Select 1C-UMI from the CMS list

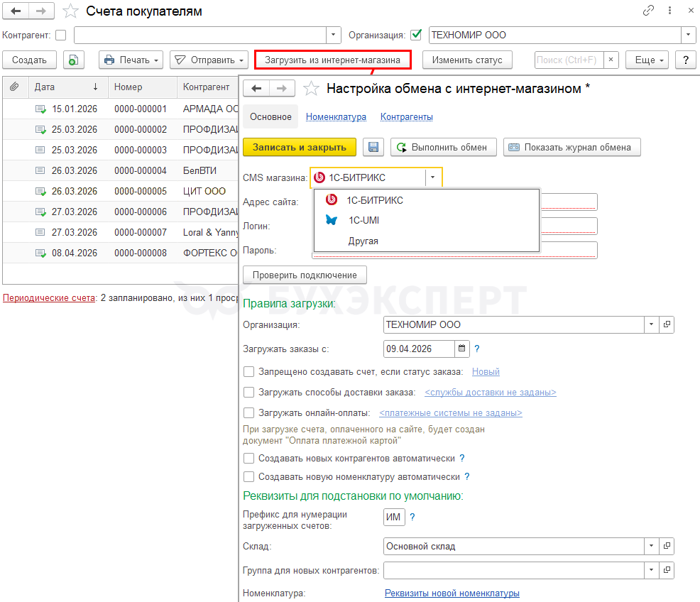tap(363, 220)
